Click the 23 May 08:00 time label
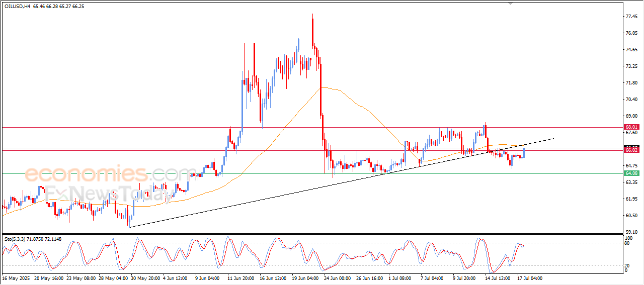The width and height of the screenshot is (644, 285). [81, 278]
